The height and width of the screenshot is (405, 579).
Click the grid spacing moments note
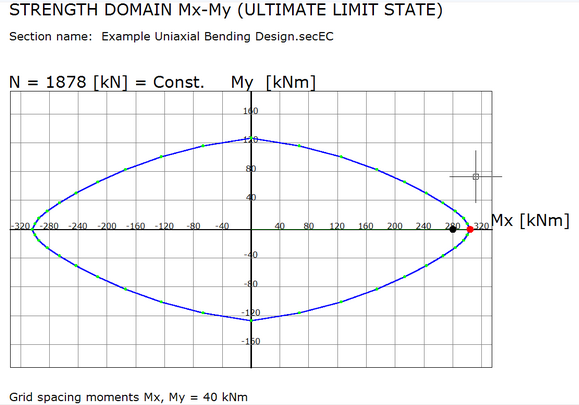(129, 397)
